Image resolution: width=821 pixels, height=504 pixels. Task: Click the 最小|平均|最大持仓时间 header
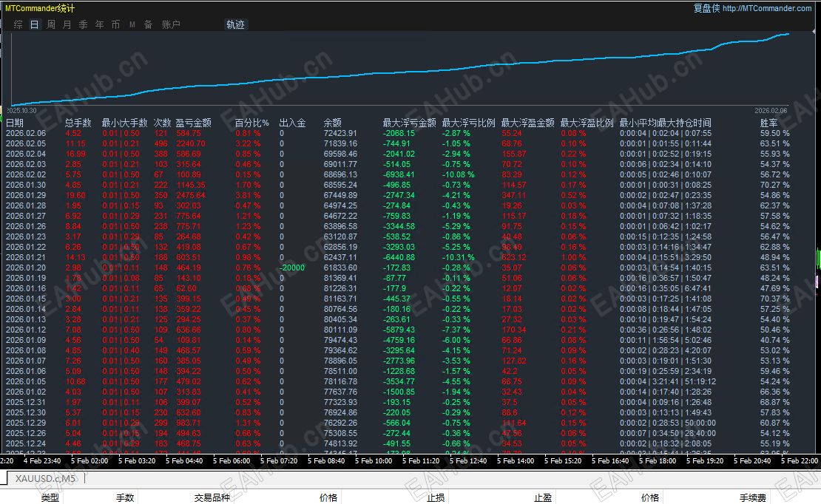tap(666, 123)
